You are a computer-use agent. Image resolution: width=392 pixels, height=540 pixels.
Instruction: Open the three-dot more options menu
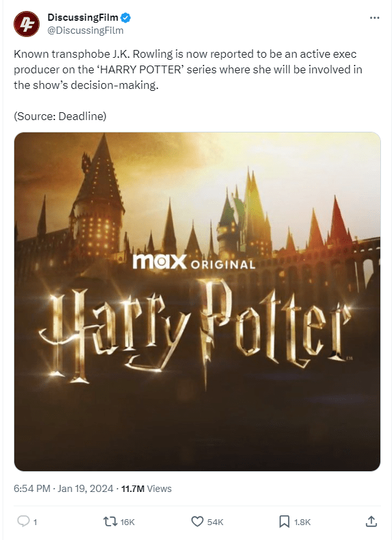point(374,18)
